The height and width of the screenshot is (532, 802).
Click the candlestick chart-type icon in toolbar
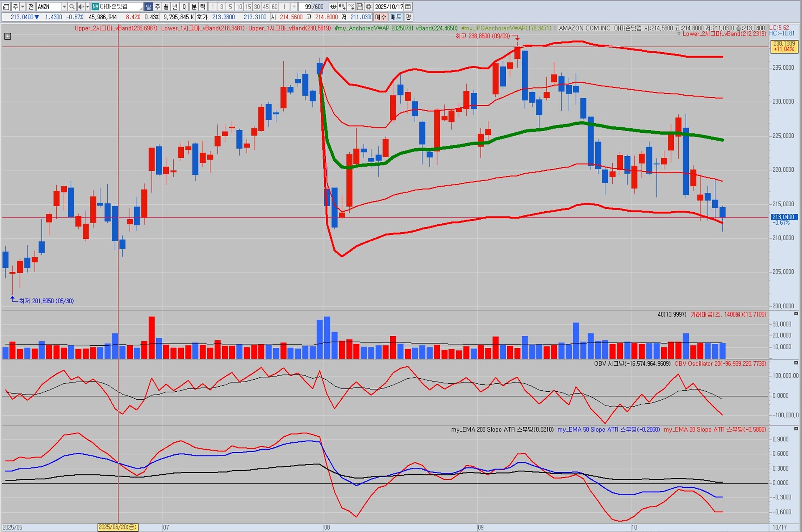point(342,7)
